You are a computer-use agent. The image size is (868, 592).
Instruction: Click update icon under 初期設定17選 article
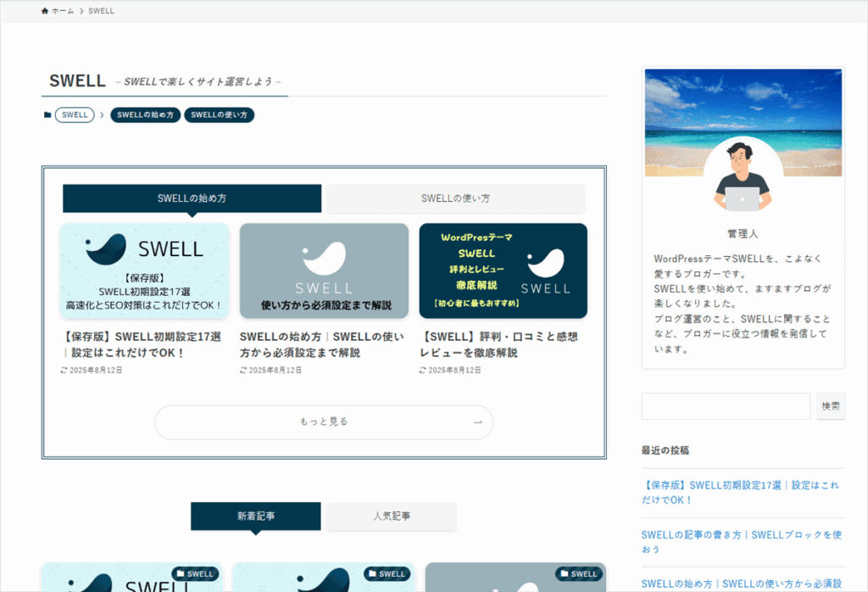coord(64,370)
